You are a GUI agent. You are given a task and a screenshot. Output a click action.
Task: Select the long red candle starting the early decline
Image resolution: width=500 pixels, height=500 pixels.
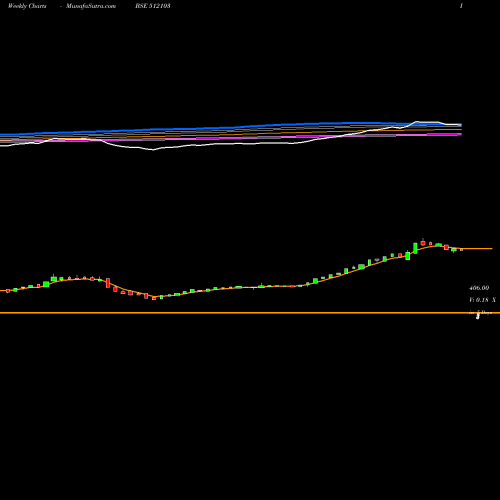click(108, 283)
